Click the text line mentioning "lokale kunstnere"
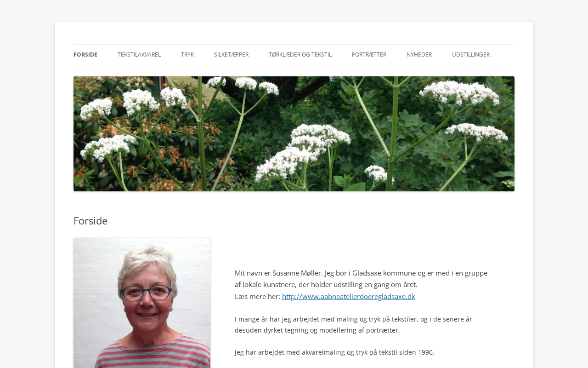588x368 pixels. [x=326, y=285]
